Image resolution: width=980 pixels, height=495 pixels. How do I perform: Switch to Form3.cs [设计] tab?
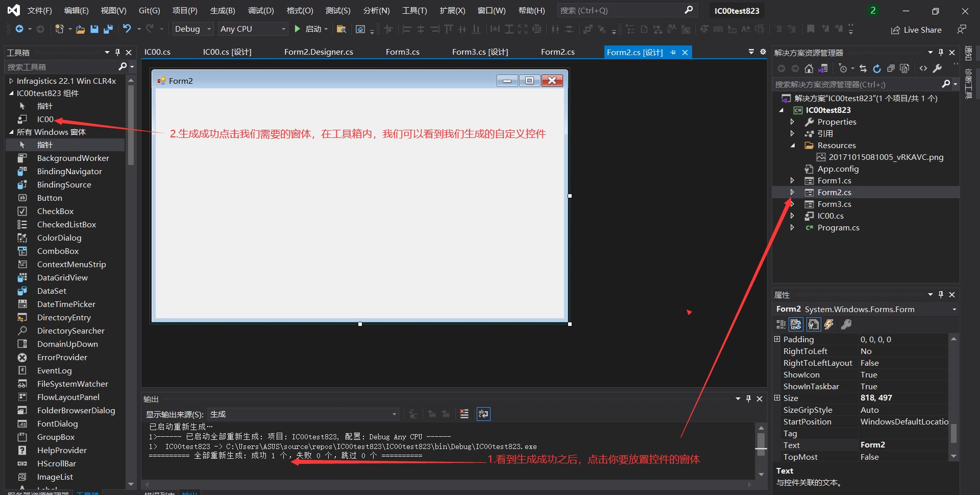[480, 52]
